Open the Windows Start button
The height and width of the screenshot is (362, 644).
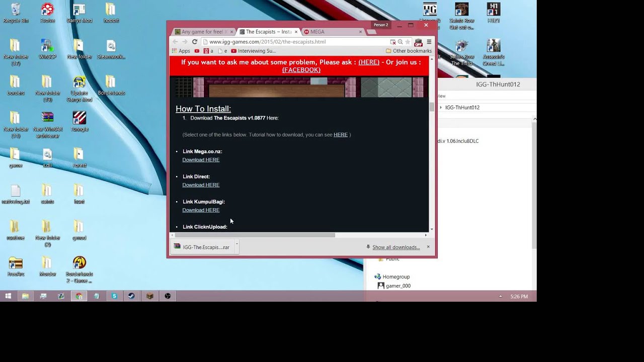(x=8, y=296)
